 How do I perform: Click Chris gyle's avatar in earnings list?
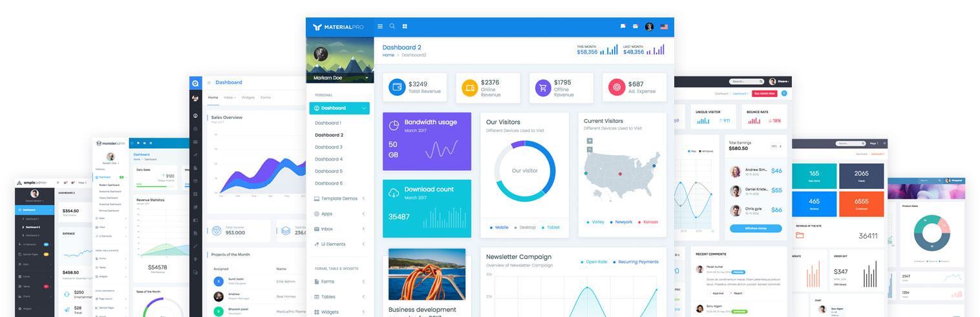point(735,210)
